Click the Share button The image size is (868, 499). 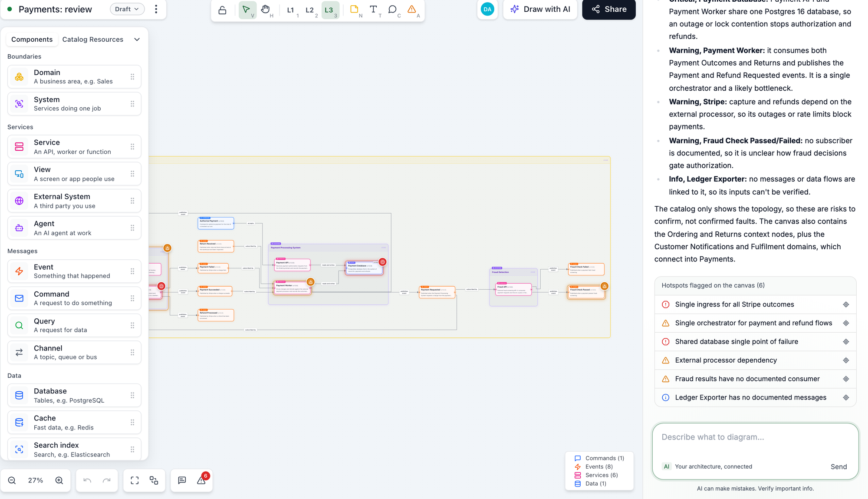(x=609, y=9)
